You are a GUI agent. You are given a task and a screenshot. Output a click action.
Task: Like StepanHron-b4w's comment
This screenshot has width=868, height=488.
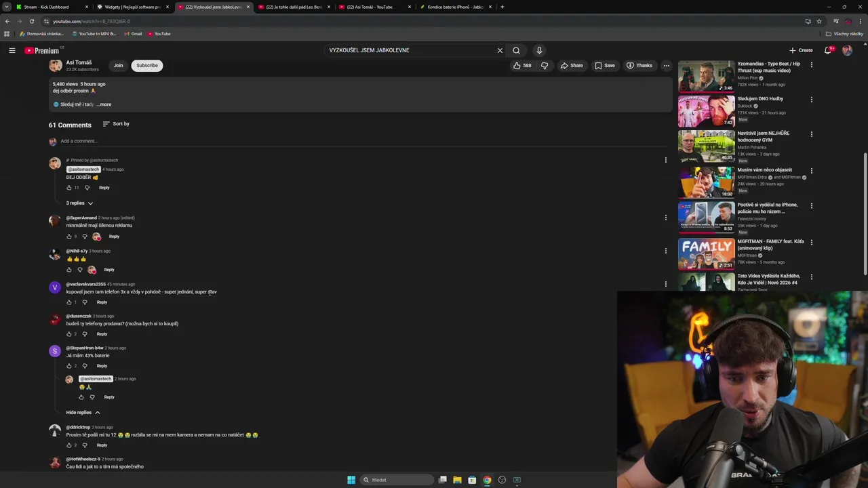(69, 366)
